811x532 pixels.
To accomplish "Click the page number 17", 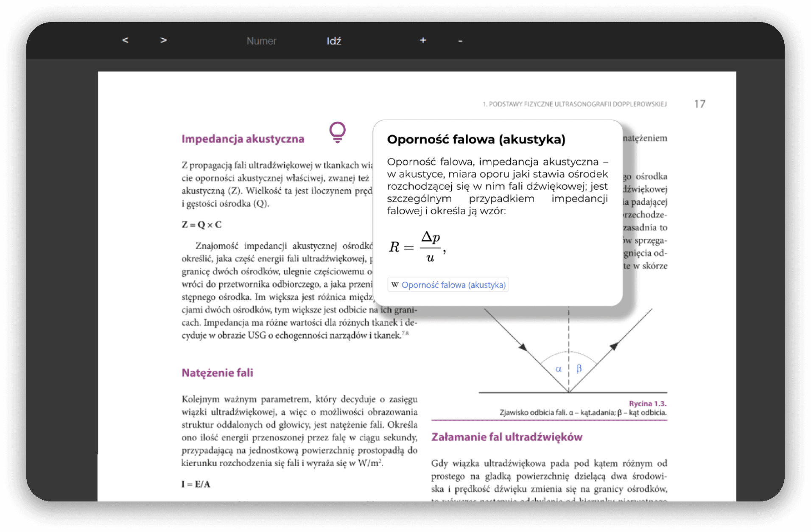I will click(699, 104).
